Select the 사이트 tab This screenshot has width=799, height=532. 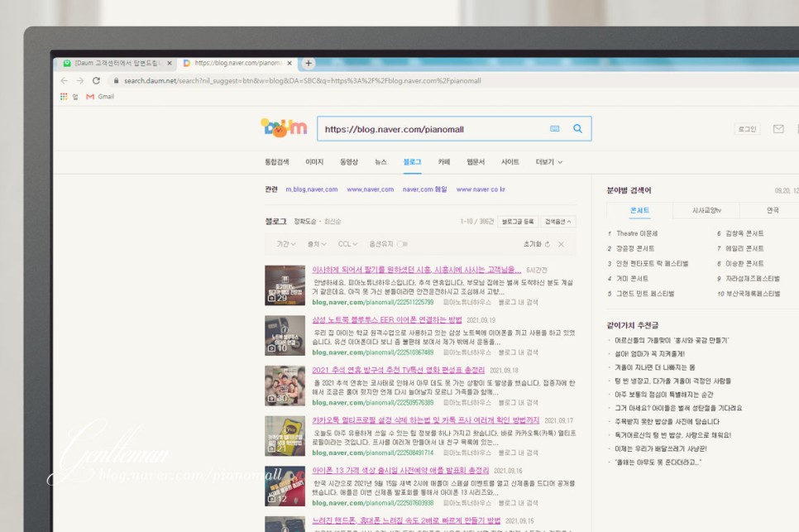click(510, 162)
